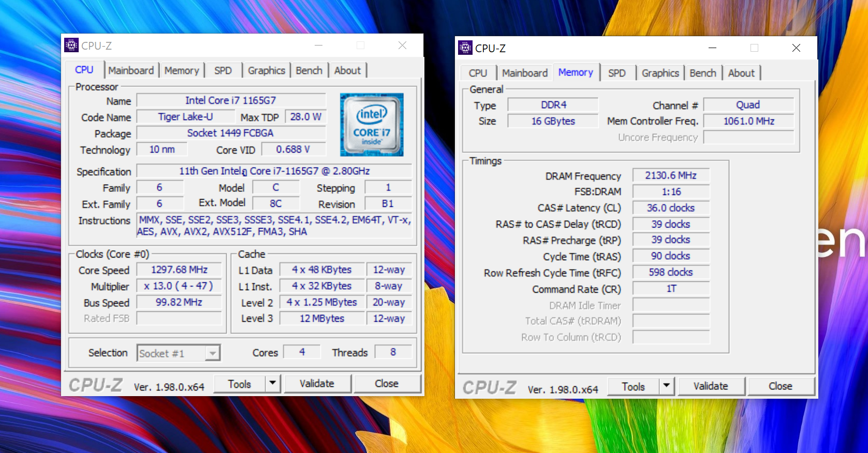
Task: Click the Code Name value Tiger Lake-U
Action: coord(186,117)
